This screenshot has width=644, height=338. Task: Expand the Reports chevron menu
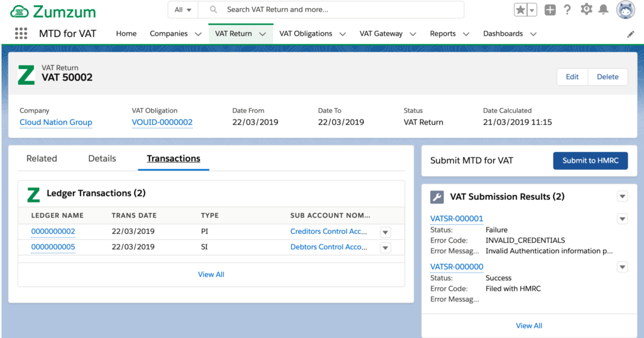point(466,34)
